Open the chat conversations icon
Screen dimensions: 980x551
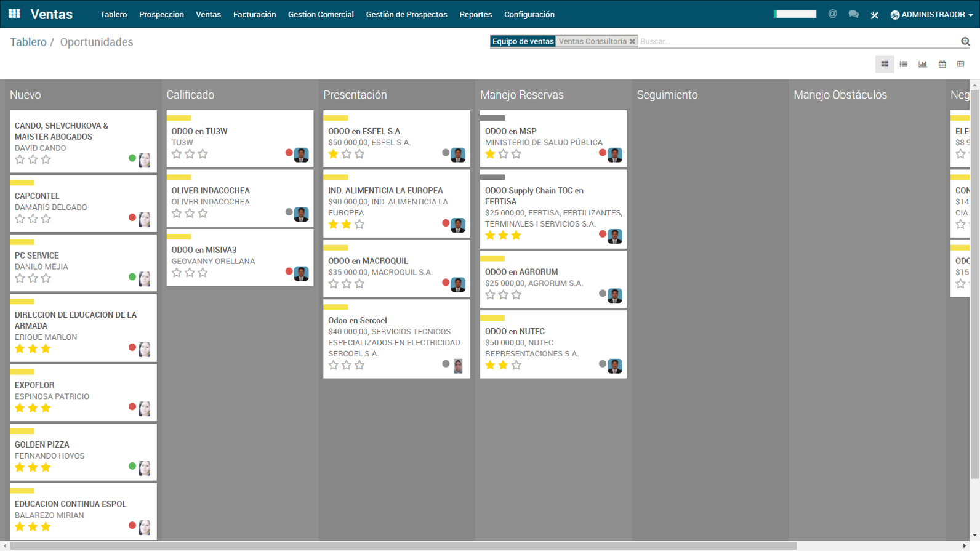[853, 14]
